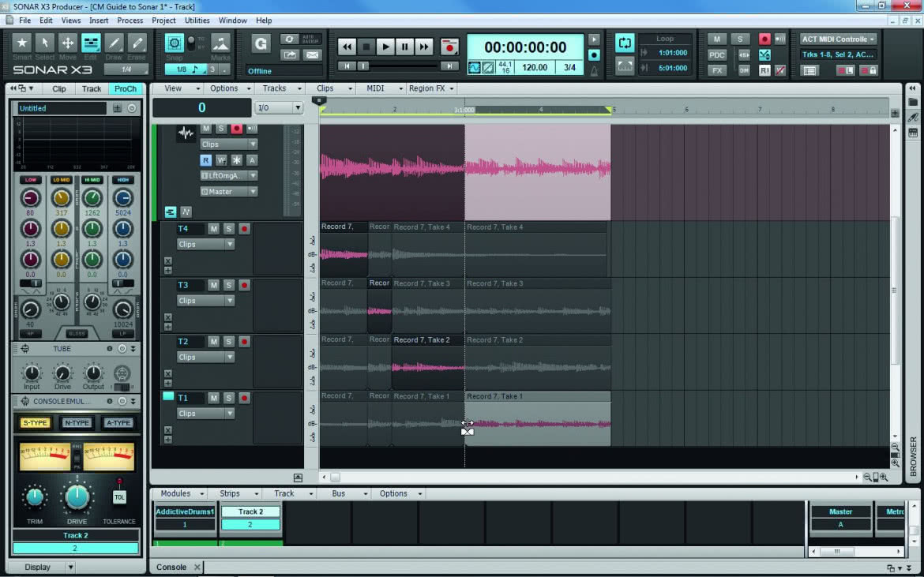Open the Master output dropdown on track
This screenshot has width=924, height=577.
229,191
